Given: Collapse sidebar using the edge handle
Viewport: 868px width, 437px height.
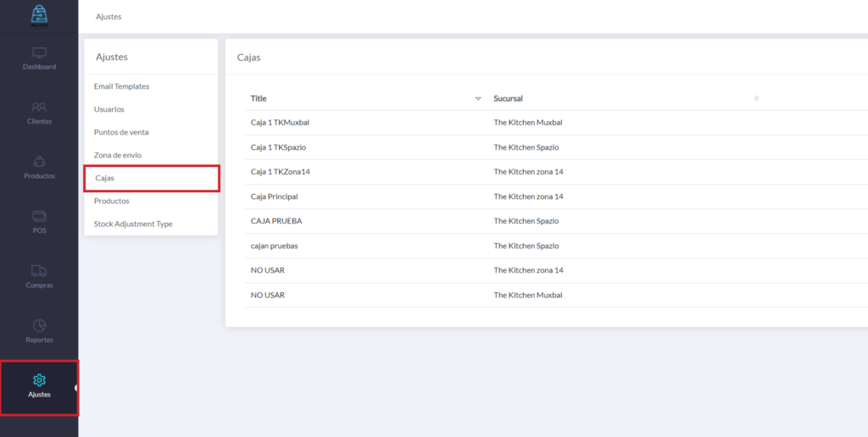Looking at the screenshot, I should tap(77, 388).
